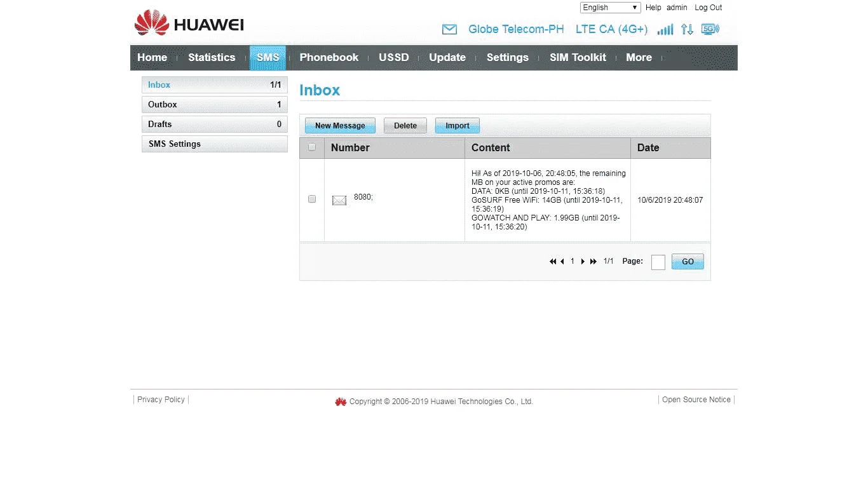The image size is (868, 488).
Task: Go to previous page with left arrow
Action: tap(562, 261)
